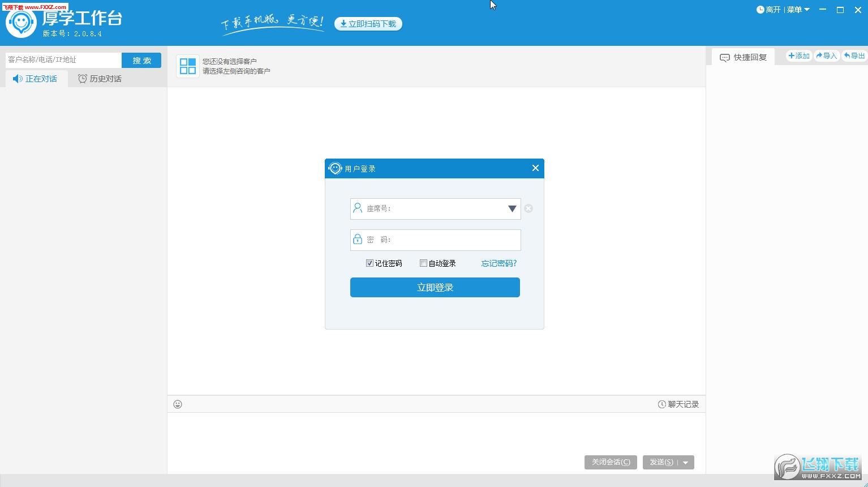Select the 快捷回复 tab
Screen dimensions: 868x487
click(x=744, y=57)
